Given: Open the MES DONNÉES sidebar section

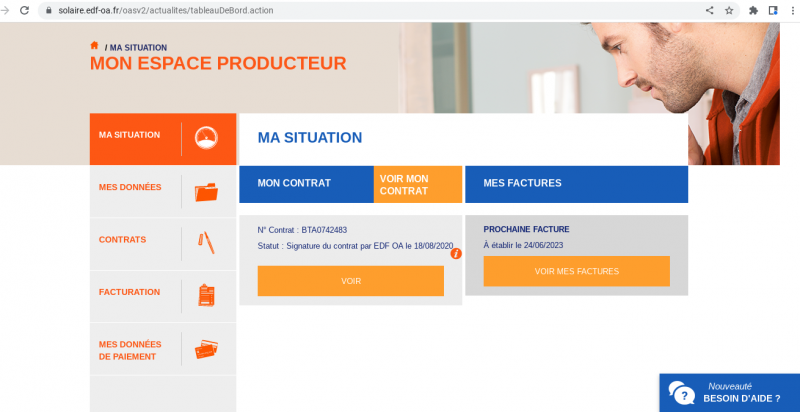Looking at the screenshot, I should tap(130, 187).
